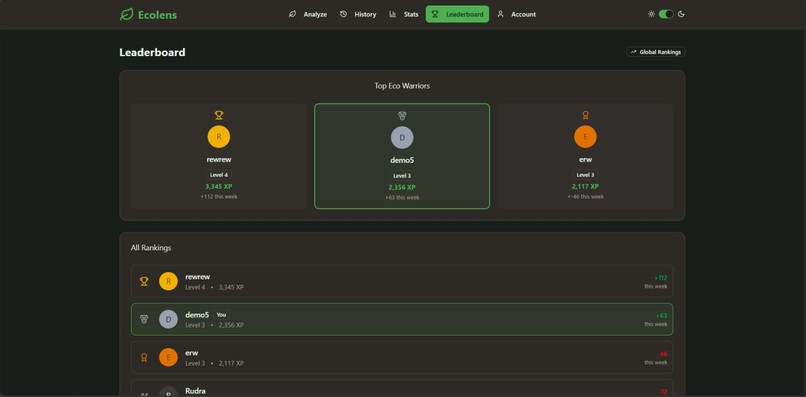Click the -46 weekly change in erw row
Image resolution: width=806 pixels, height=397 pixels.
pyautogui.click(x=663, y=354)
